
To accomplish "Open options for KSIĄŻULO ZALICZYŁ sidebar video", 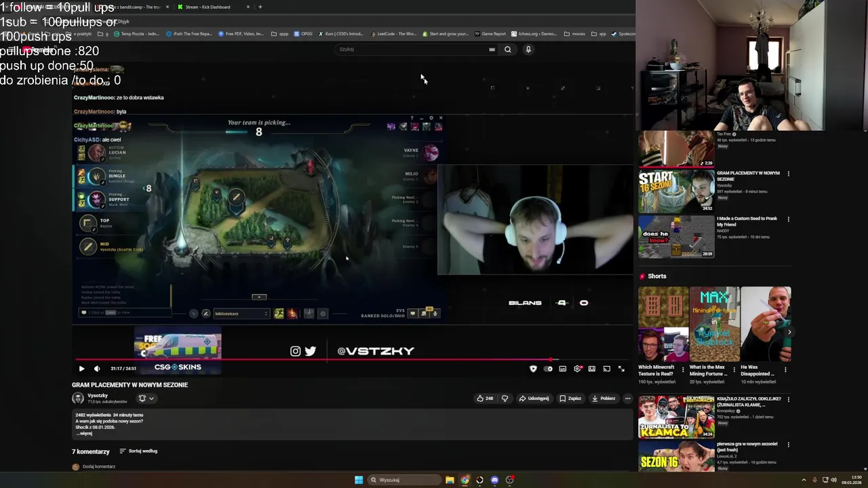I will pos(788,399).
